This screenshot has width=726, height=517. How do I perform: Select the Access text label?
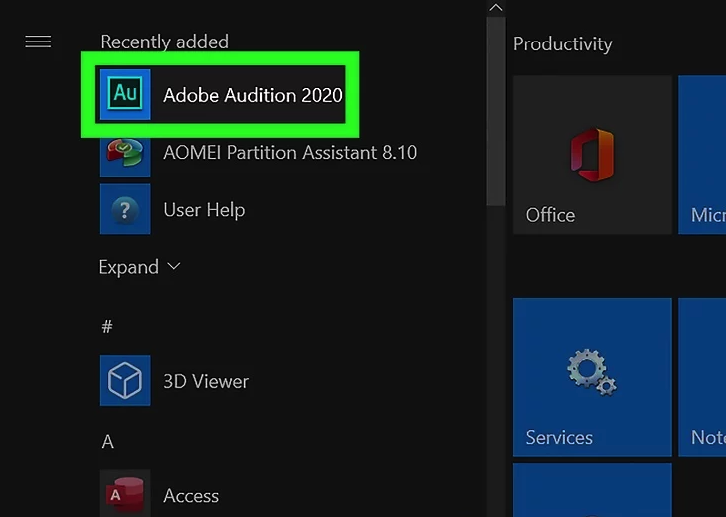(191, 495)
